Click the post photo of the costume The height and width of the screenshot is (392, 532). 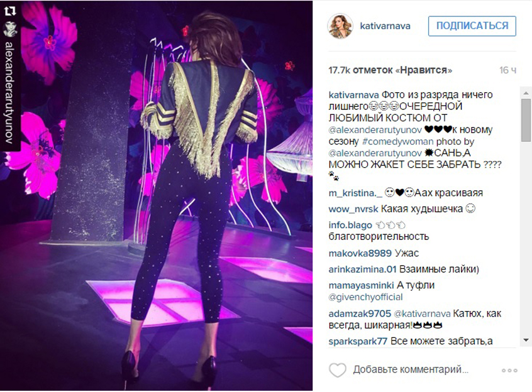point(157,195)
